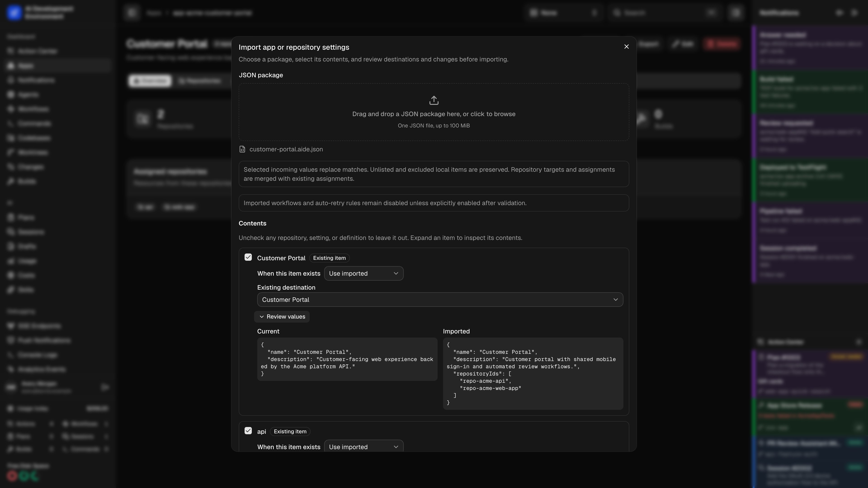The height and width of the screenshot is (488, 868).
Task: Close the import settings dialog
Action: coord(626,47)
